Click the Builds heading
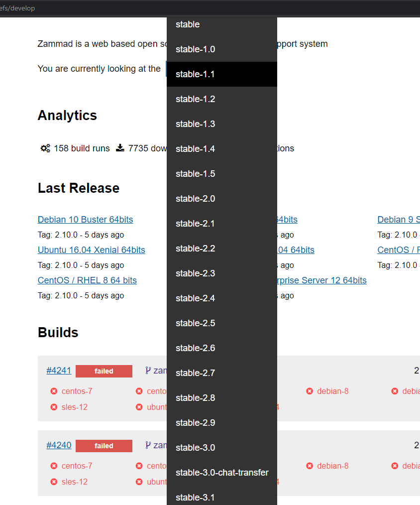 58,332
